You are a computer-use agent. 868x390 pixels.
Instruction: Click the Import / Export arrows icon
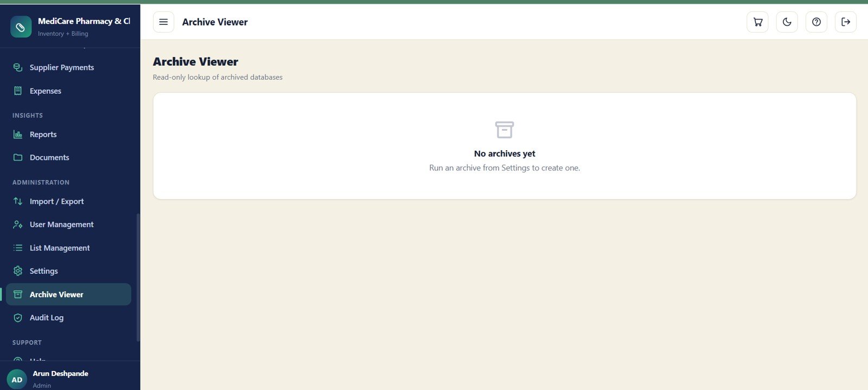(x=18, y=201)
